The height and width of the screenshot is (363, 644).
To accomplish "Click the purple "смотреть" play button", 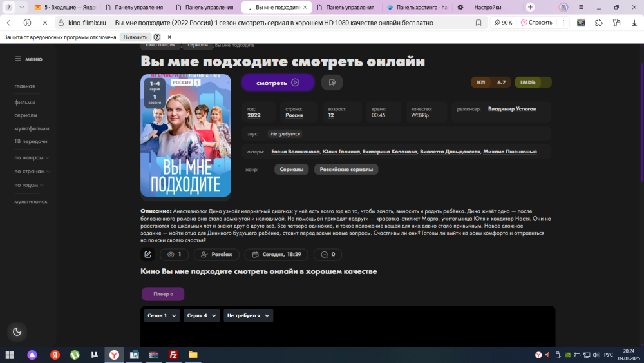I will (278, 83).
